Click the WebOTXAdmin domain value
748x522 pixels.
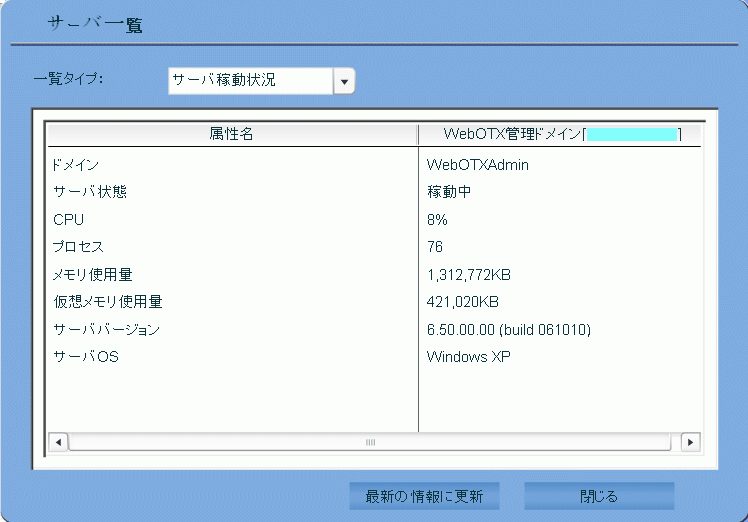(x=477, y=165)
